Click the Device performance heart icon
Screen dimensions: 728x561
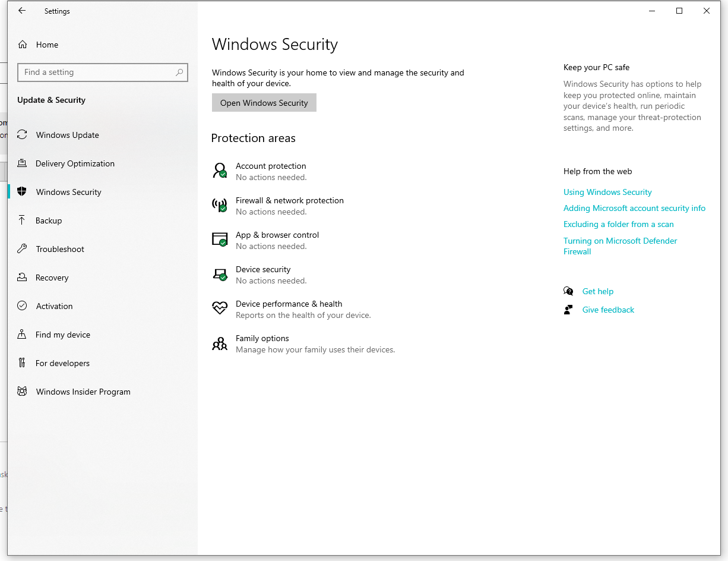click(x=220, y=308)
